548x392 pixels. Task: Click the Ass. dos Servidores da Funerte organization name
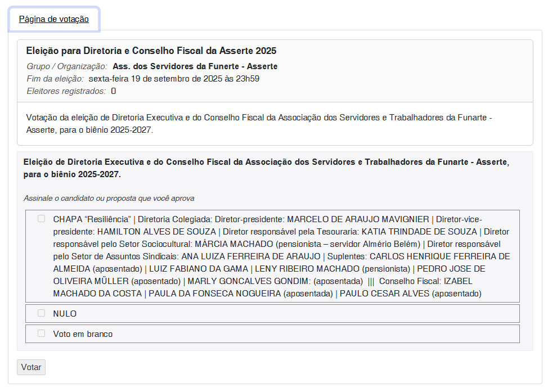[195, 66]
